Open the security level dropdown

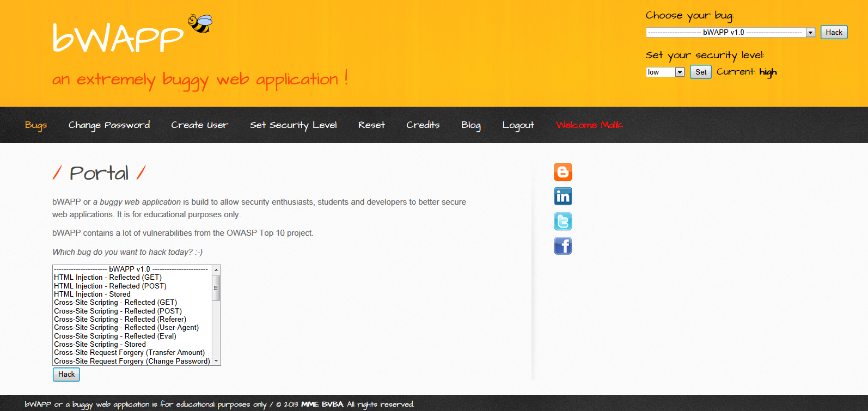tap(665, 72)
